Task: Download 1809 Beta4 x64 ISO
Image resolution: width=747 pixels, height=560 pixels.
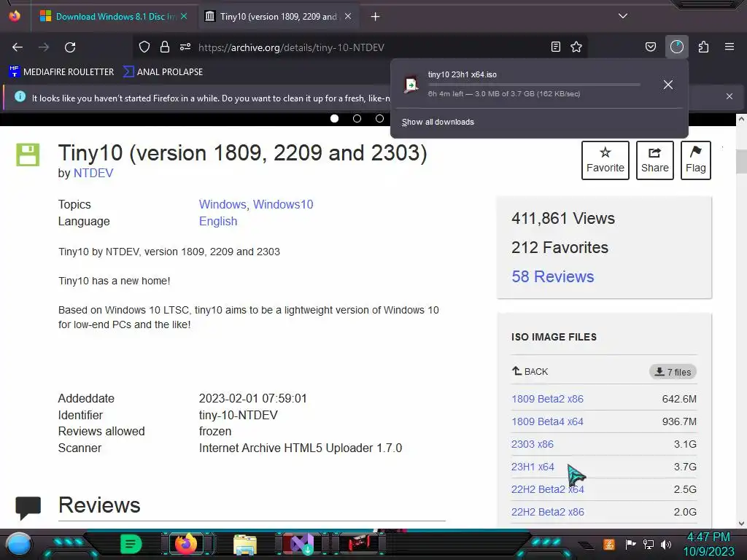Action: 547,421
